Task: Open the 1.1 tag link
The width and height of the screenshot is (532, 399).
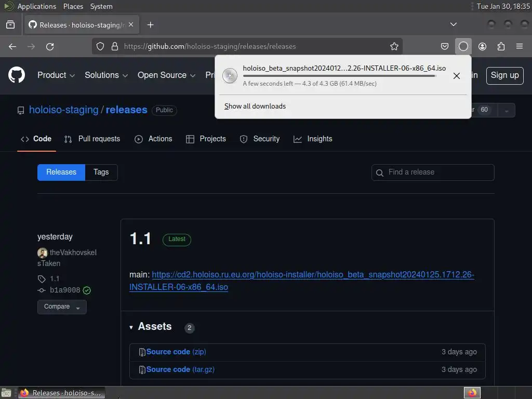Action: click(55, 278)
